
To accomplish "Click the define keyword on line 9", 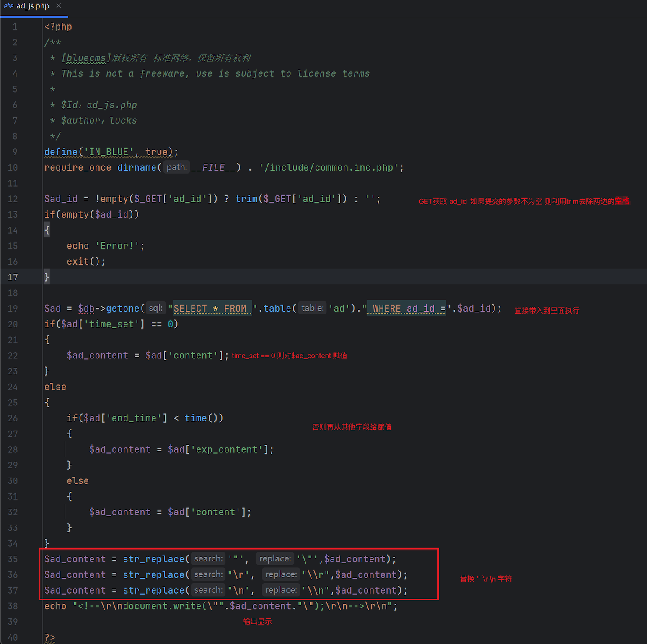I will (61, 152).
